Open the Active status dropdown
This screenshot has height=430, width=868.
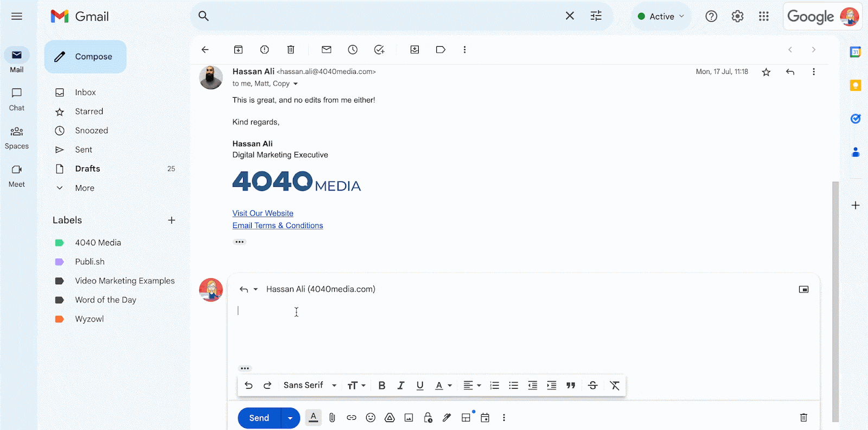pos(661,16)
